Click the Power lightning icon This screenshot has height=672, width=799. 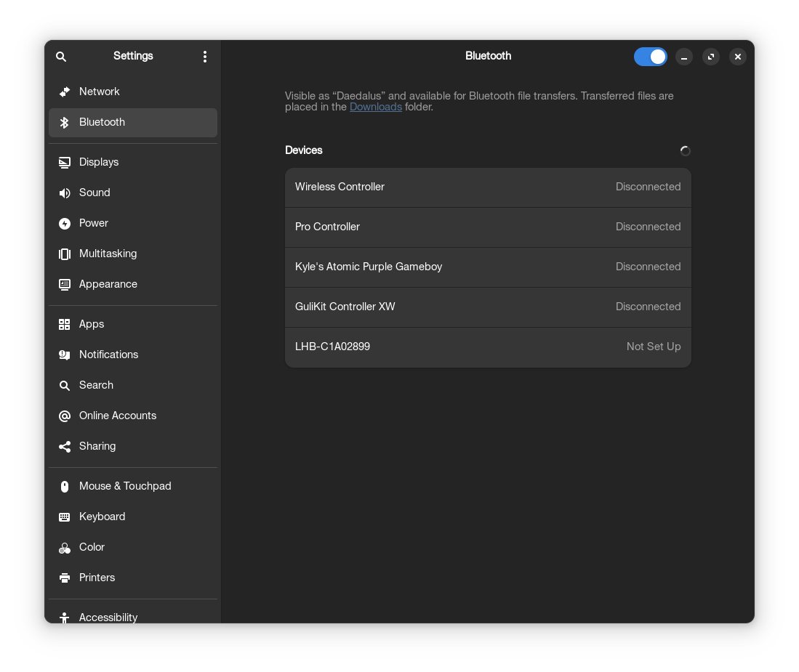click(x=65, y=223)
